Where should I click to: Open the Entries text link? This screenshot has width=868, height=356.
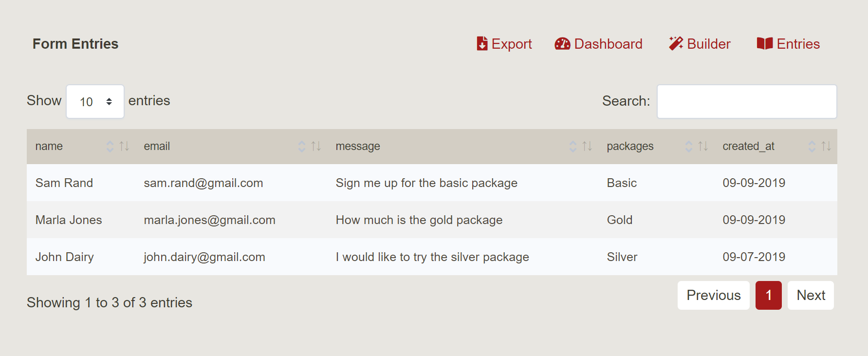pos(798,44)
